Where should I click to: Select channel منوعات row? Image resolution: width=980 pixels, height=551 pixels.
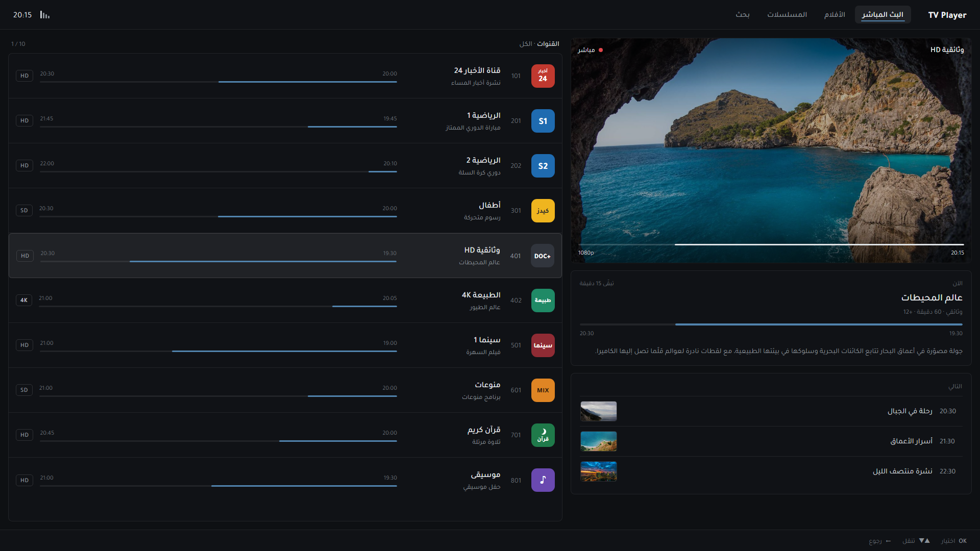point(285,390)
